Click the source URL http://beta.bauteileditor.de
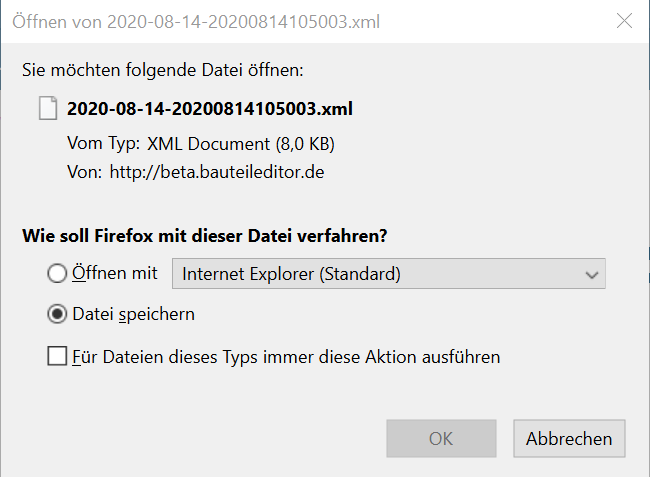 [217, 172]
